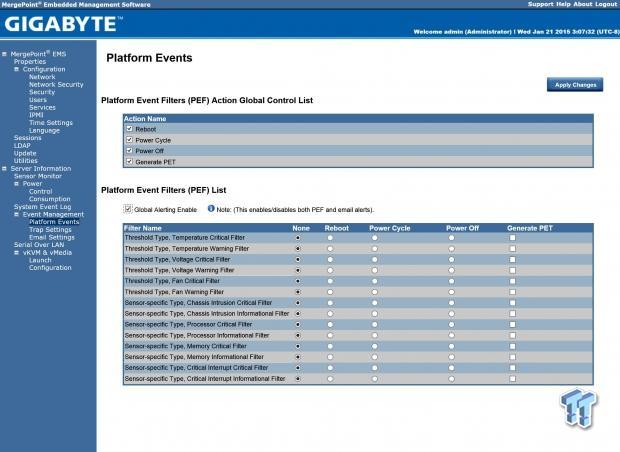620x452 pixels.
Task: Select Power Off for Fan Critical Filter
Action: 450,281
